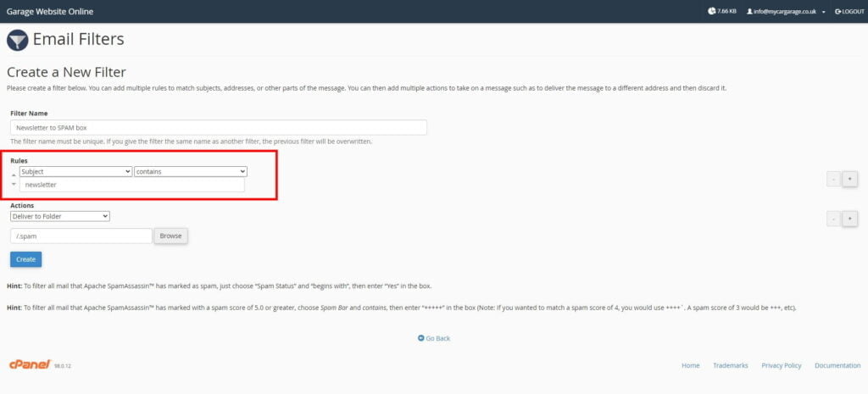Open the contains operator dropdown
The width and height of the screenshot is (868, 394).
[x=191, y=171]
